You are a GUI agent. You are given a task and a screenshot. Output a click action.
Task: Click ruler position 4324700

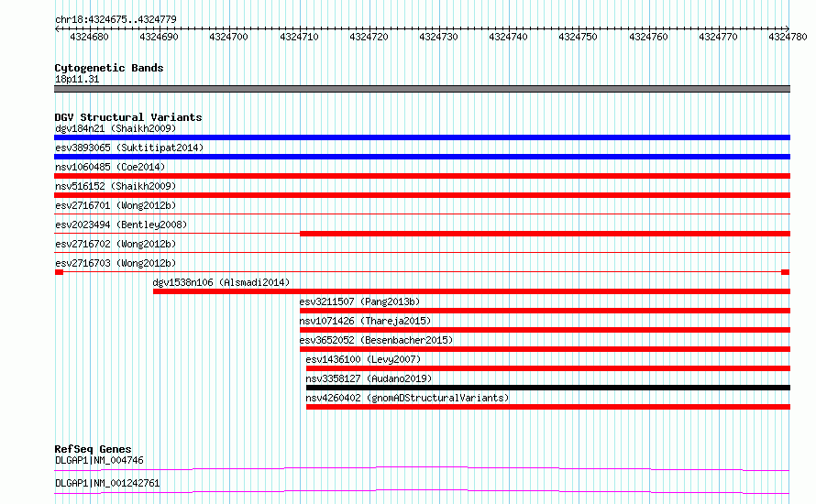(229, 37)
